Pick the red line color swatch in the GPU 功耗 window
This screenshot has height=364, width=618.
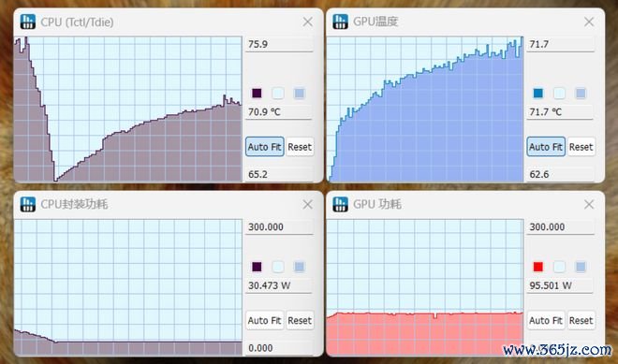click(x=538, y=267)
